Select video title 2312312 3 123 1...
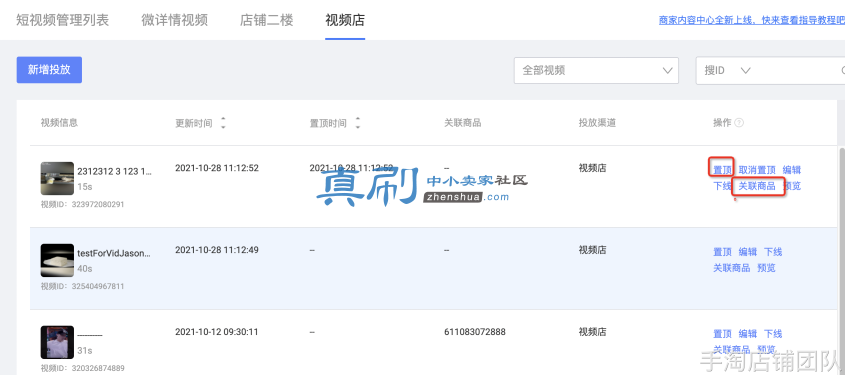Image resolution: width=845 pixels, height=375 pixels. coord(115,172)
